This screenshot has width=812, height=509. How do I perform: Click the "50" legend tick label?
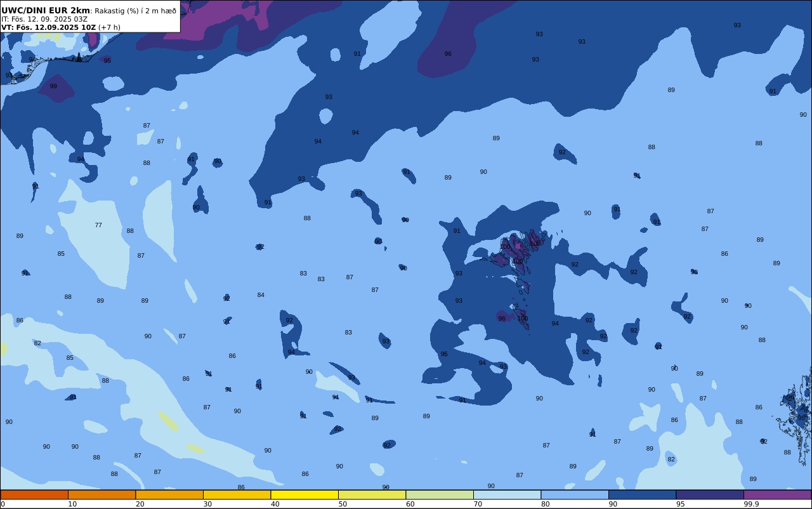343,504
